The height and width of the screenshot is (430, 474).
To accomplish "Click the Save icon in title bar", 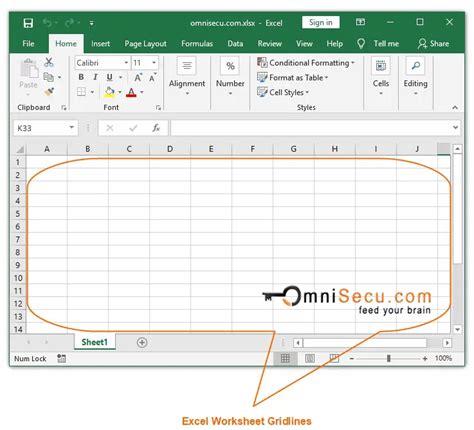I will 28,23.
